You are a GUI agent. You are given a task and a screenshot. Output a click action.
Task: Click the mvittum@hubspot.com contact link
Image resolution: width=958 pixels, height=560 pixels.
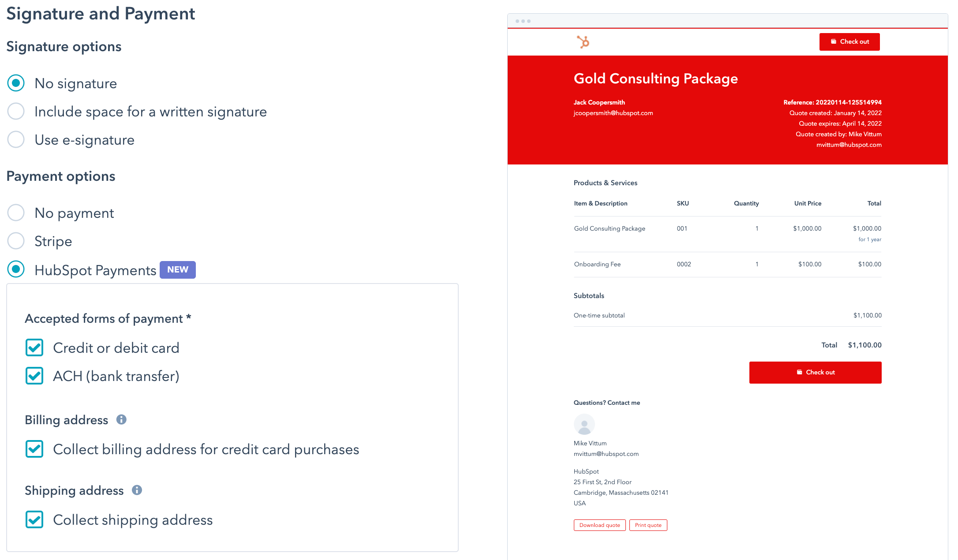pyautogui.click(x=605, y=453)
